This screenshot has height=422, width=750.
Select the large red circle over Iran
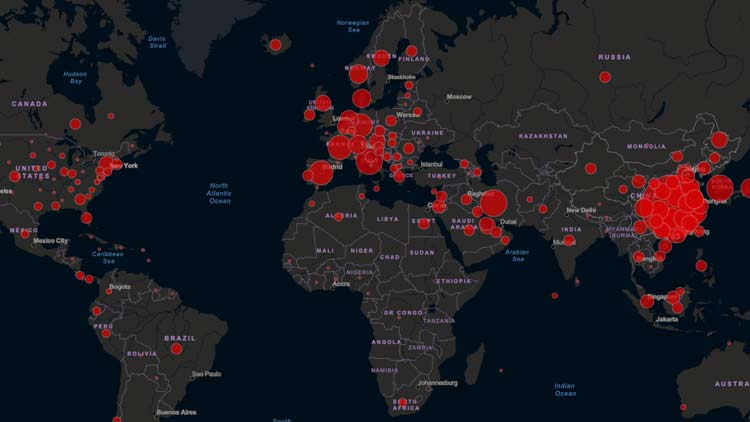tap(492, 204)
